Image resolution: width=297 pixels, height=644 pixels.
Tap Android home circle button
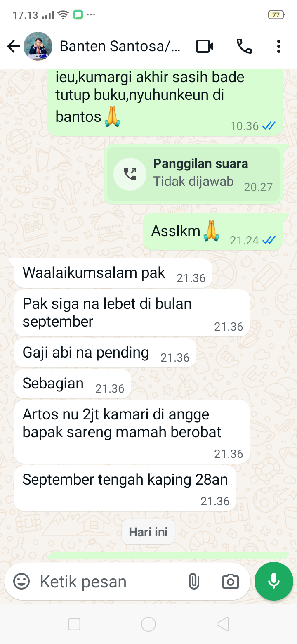point(148,624)
